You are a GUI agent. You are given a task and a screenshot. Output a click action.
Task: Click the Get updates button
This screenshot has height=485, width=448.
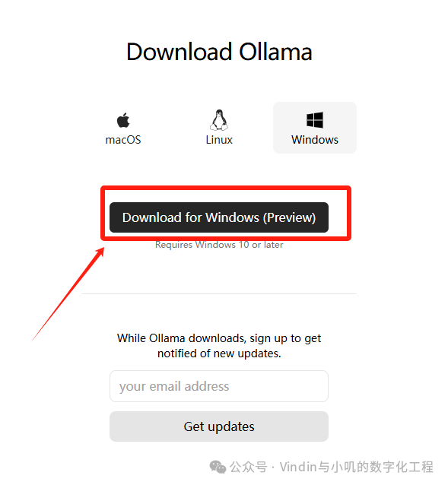[219, 426]
